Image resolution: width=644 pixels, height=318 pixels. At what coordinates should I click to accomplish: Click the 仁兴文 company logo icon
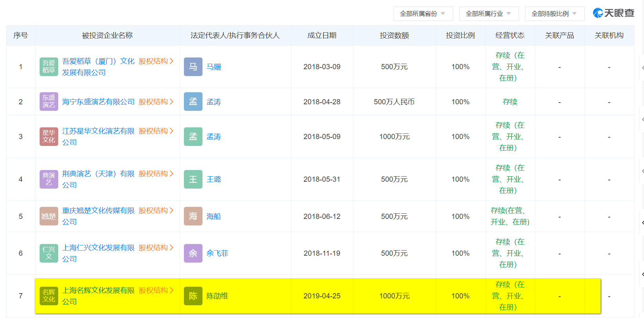pos(49,253)
